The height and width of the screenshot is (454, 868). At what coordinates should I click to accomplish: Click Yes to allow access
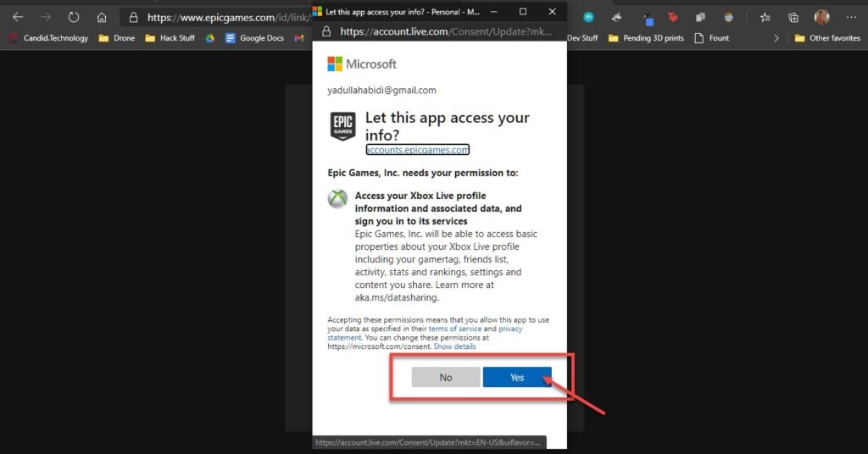tap(517, 377)
